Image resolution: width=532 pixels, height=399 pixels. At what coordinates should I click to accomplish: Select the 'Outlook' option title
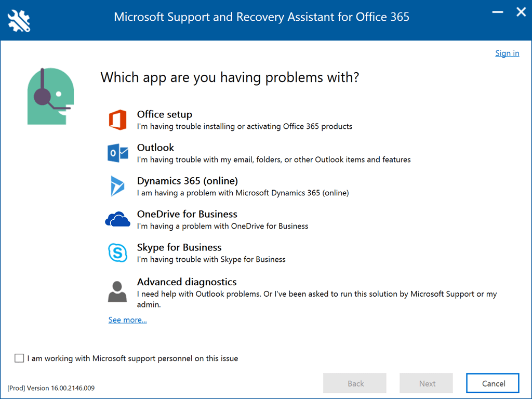(x=155, y=148)
